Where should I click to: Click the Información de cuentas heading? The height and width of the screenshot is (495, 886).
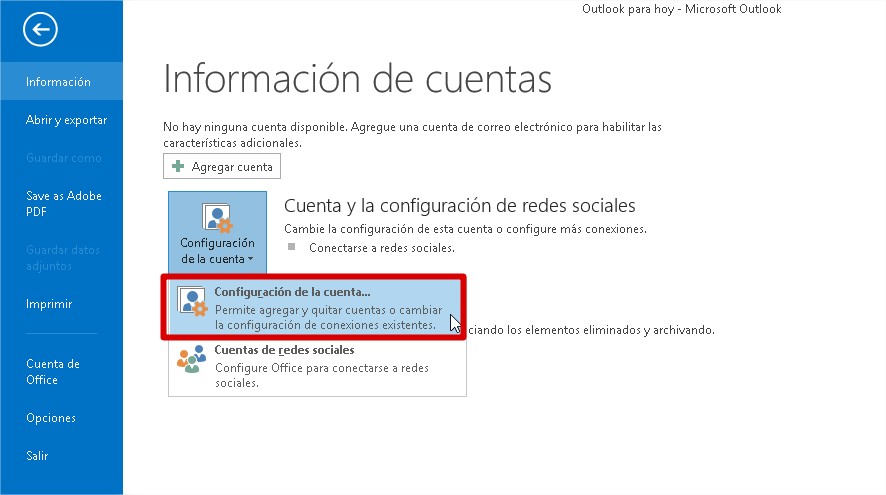click(x=357, y=78)
